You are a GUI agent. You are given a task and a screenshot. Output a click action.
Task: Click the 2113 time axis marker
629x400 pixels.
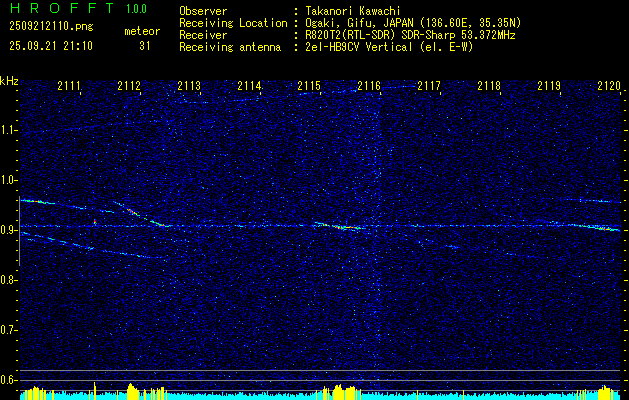189,86
